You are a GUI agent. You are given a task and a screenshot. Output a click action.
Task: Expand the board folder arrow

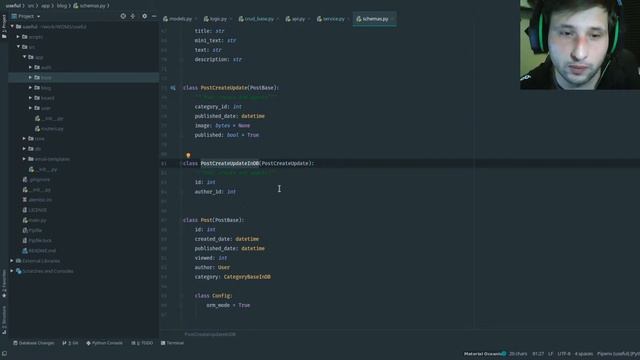coord(31,98)
